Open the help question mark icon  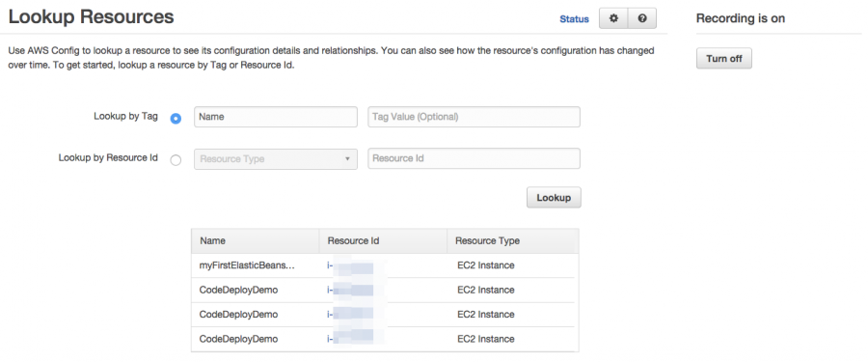click(642, 18)
